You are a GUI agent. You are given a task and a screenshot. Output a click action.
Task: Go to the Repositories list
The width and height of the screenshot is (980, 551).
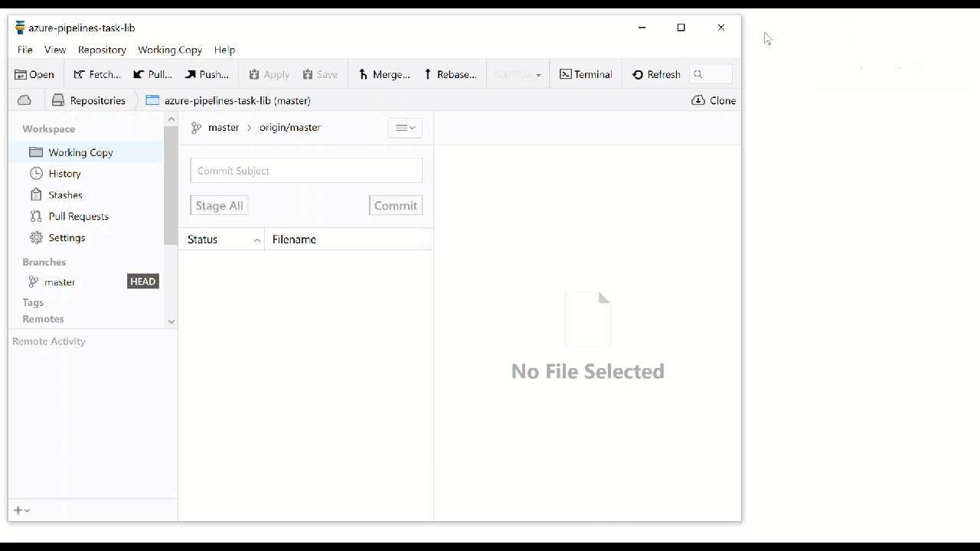pos(89,100)
